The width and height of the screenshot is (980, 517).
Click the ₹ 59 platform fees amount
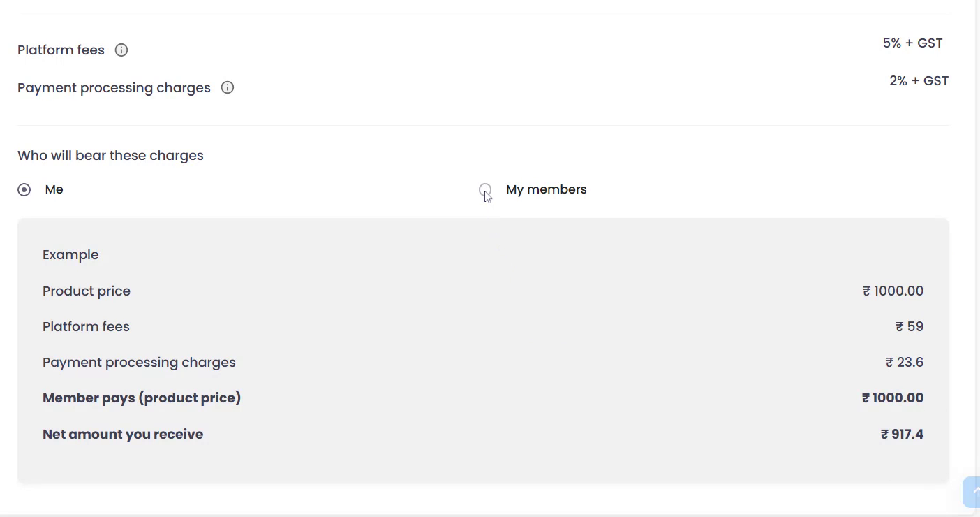(x=910, y=327)
